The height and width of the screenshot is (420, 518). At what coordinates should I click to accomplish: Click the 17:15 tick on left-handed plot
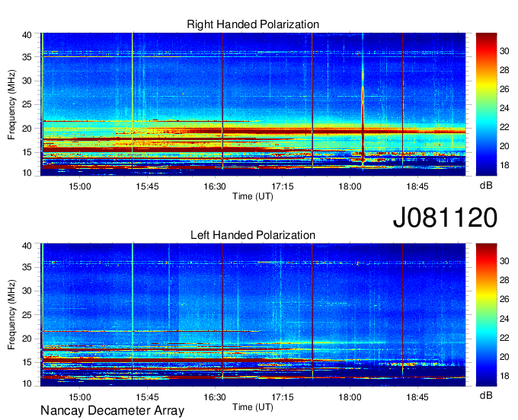pos(283,397)
